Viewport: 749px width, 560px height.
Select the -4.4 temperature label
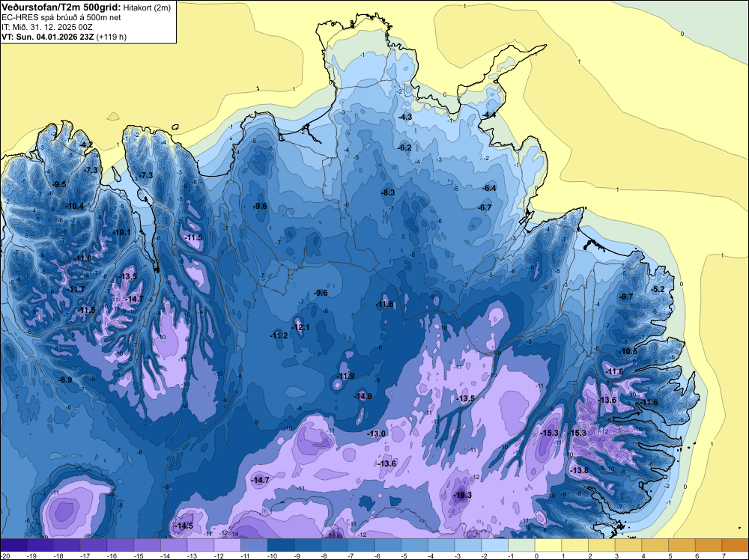tap(488, 115)
